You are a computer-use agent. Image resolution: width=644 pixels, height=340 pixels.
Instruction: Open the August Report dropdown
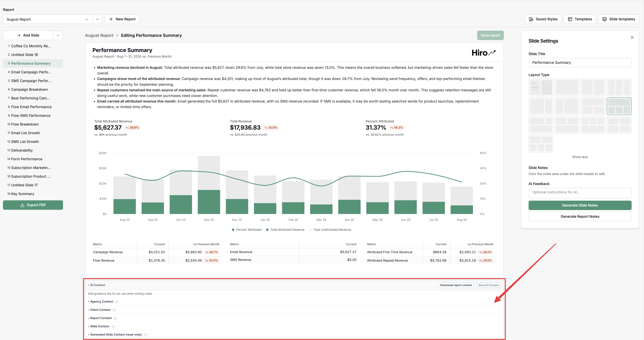coord(48,19)
